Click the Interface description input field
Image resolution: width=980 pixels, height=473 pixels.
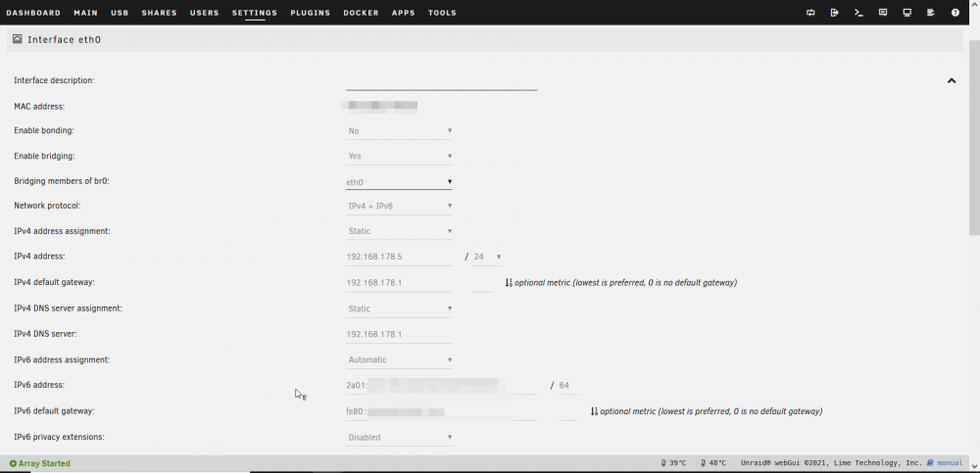point(441,81)
